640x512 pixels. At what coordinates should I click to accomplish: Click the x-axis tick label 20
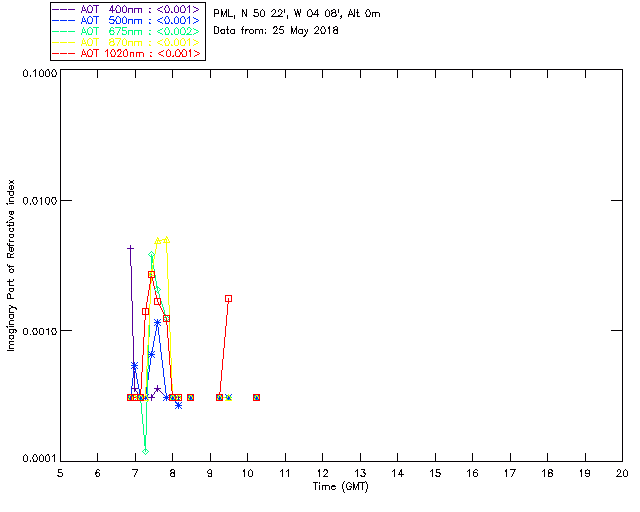click(622, 473)
